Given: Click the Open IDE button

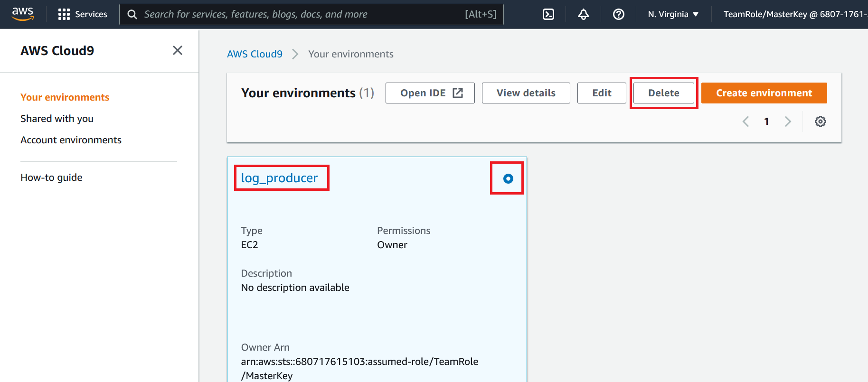Looking at the screenshot, I should [x=430, y=93].
